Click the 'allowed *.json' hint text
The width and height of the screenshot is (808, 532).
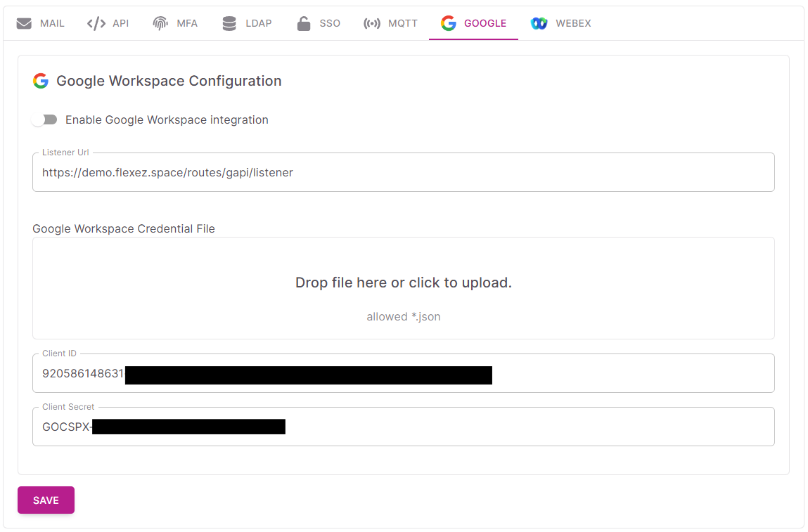tap(404, 317)
